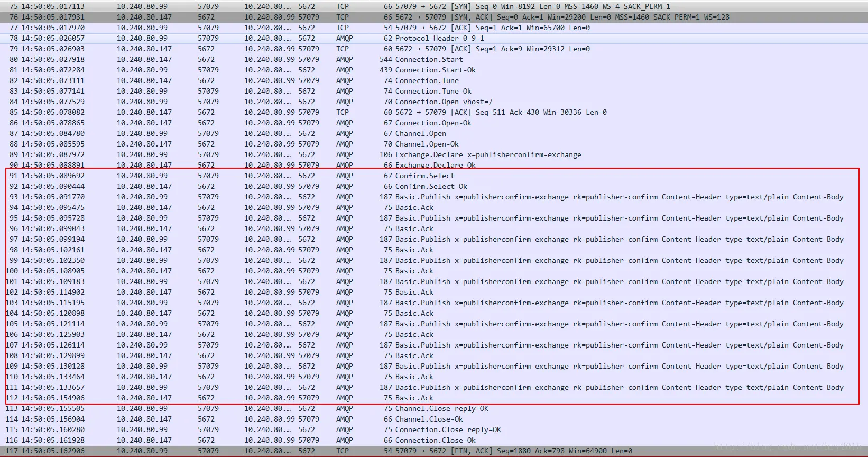Select packet 75 TCP SYN row

(434, 6)
